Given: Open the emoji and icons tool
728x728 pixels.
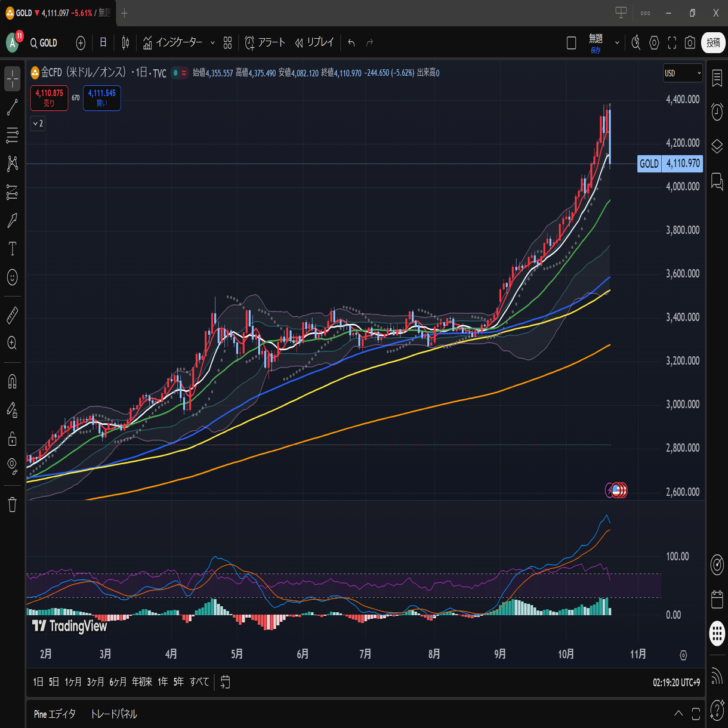Looking at the screenshot, I should pyautogui.click(x=13, y=277).
